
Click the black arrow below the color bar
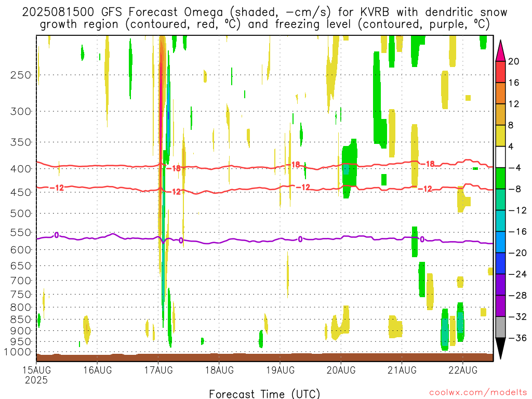pos(500,349)
